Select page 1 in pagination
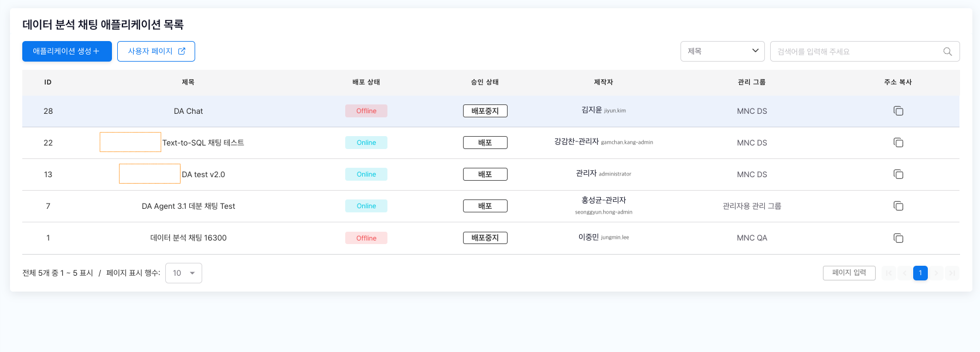 pyautogui.click(x=920, y=273)
